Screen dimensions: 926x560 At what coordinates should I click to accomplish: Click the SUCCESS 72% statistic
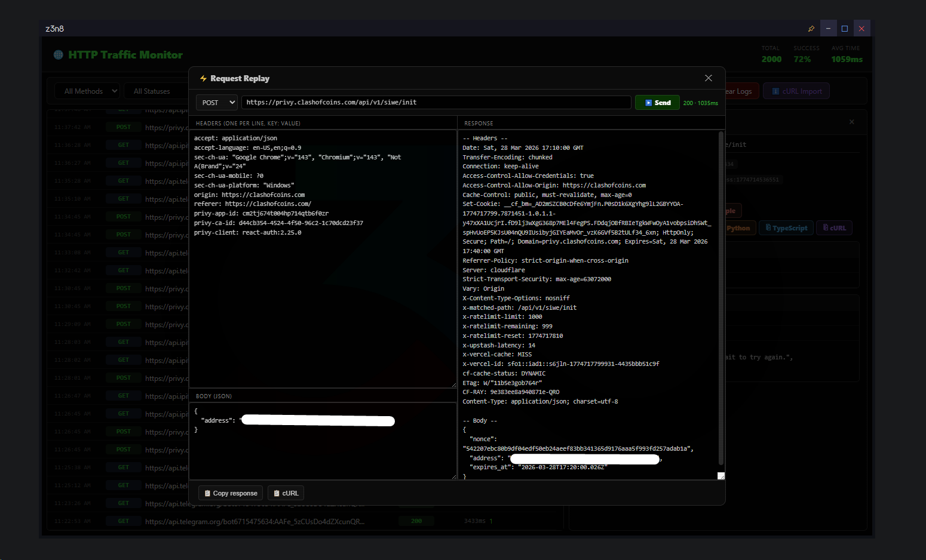click(806, 54)
